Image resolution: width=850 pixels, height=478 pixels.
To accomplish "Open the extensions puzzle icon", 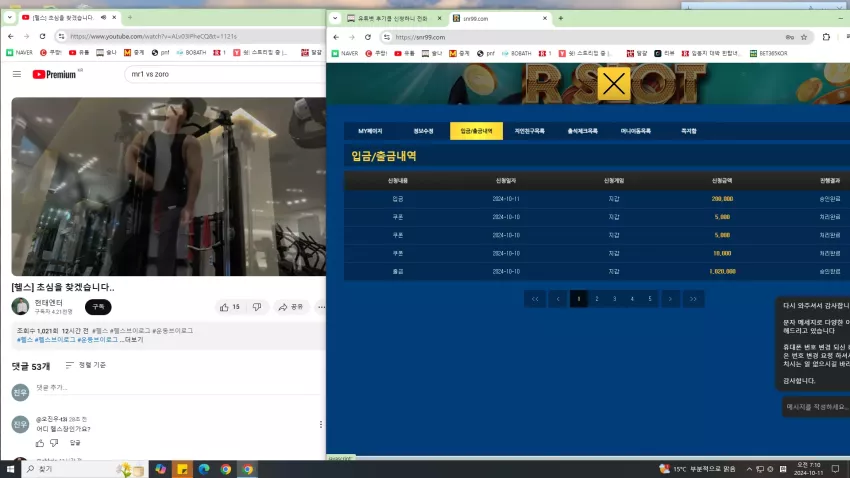I will [x=826, y=37].
